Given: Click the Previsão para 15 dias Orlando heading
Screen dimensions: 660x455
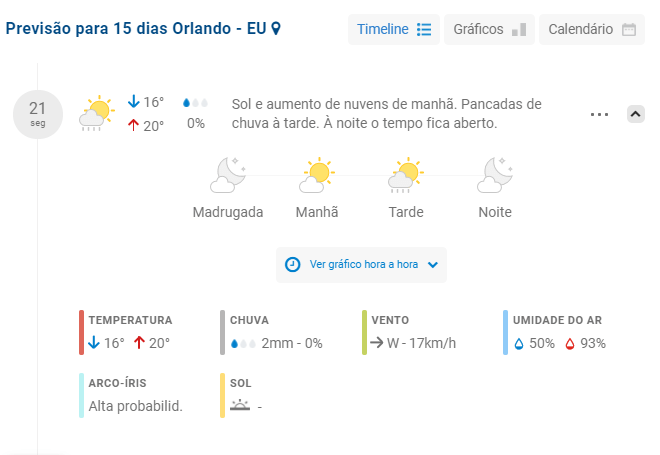Looking at the screenshot, I should click(136, 29).
